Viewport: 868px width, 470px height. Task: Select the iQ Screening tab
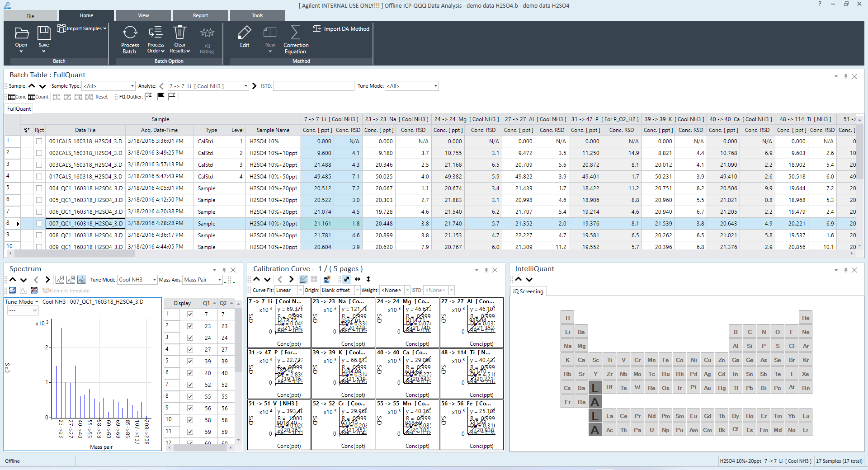[528, 291]
